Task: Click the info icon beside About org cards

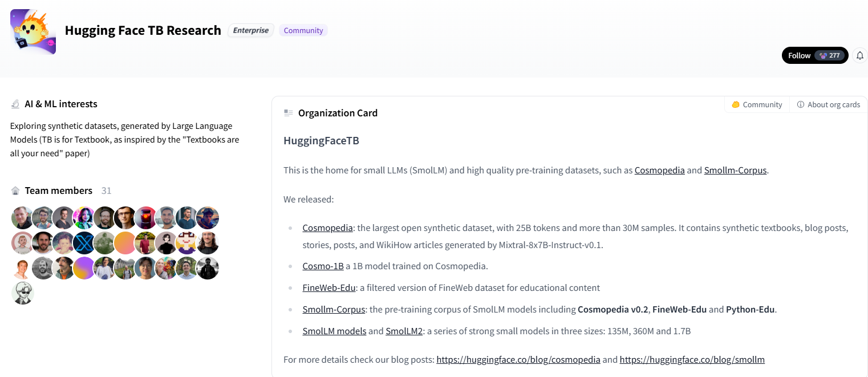Action: click(x=801, y=104)
